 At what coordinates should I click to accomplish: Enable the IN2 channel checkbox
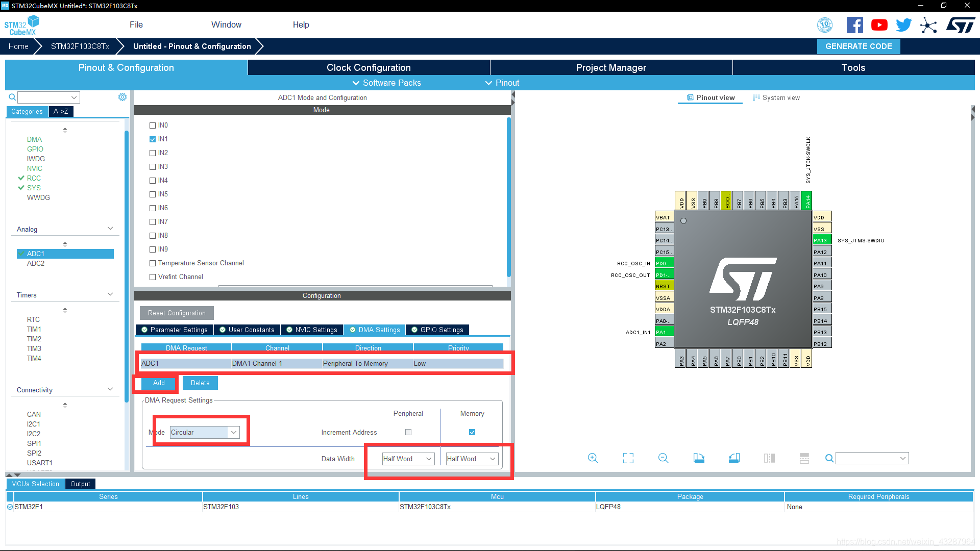click(152, 153)
